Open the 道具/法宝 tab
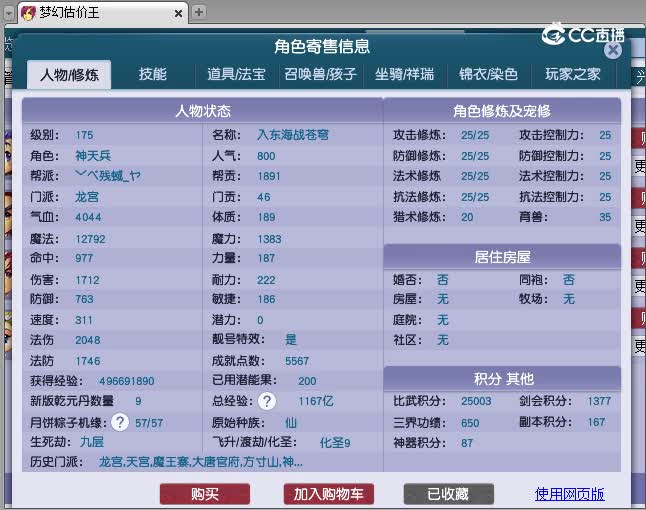The width and height of the screenshot is (646, 510). 236,74
